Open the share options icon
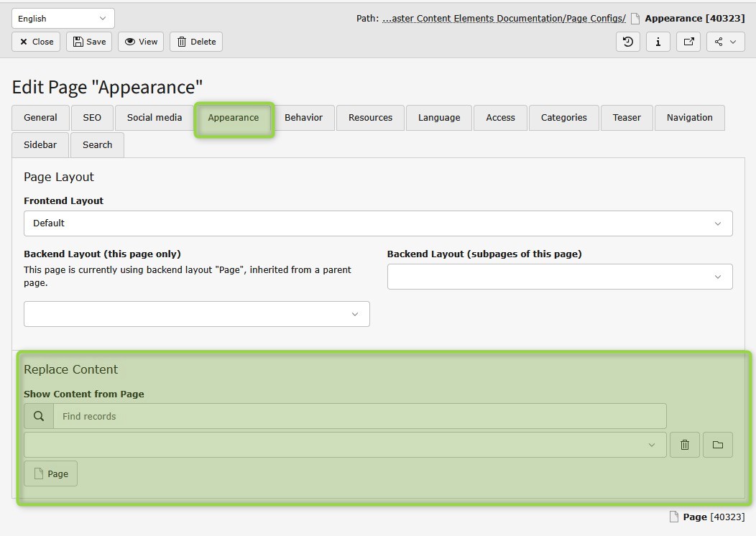 (x=725, y=42)
